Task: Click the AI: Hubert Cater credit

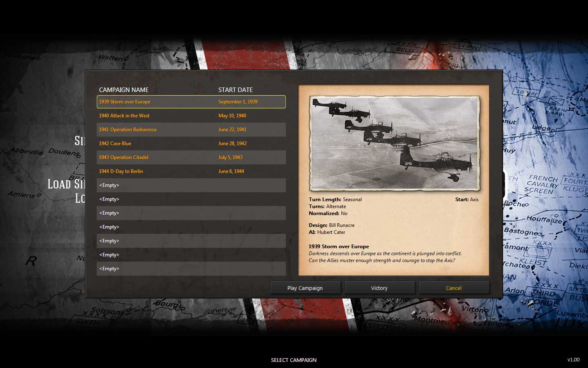Action: tap(327, 232)
